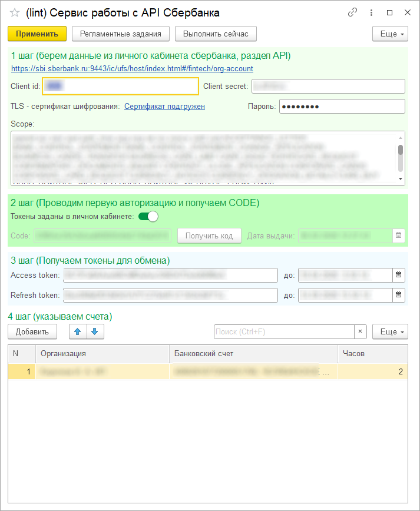Move row down with blue arrow

95,331
